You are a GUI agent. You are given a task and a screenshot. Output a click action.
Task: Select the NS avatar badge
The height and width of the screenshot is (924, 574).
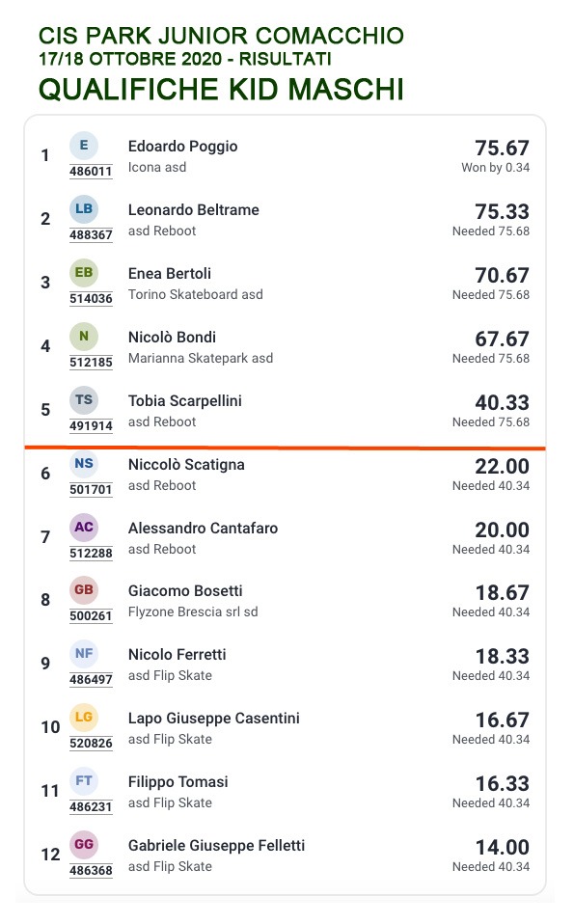pyautogui.click(x=84, y=463)
